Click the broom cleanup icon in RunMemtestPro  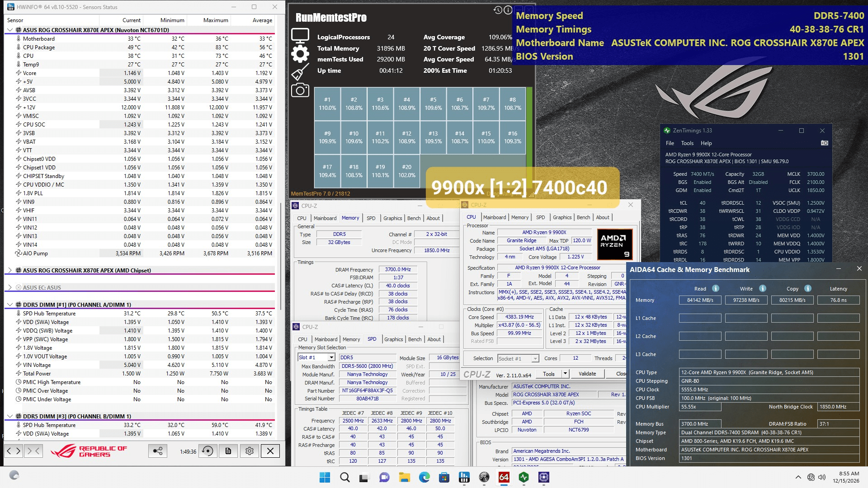click(x=300, y=72)
